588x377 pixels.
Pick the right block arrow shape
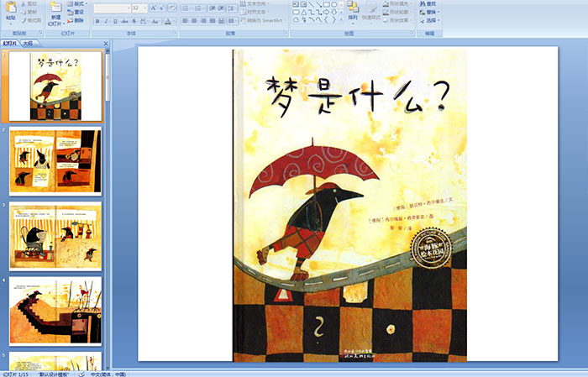tap(326, 12)
